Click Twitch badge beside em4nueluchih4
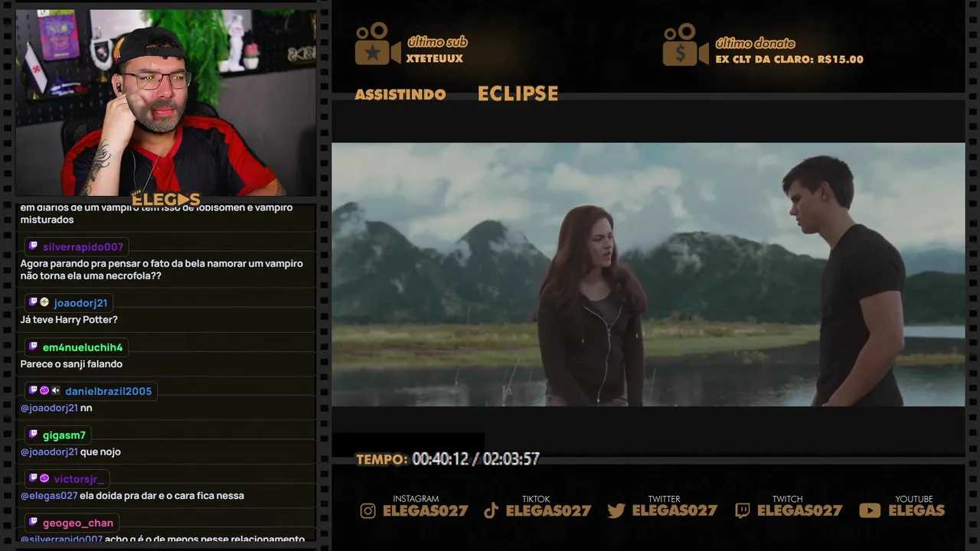 [33, 347]
